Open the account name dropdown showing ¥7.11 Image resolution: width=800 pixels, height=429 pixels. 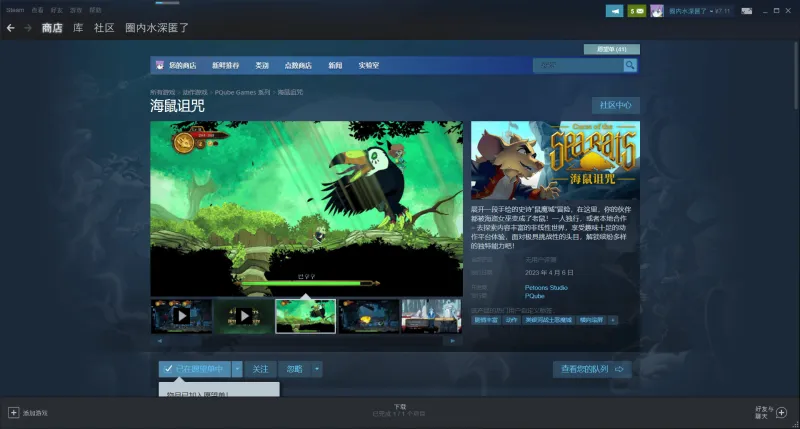[699, 11]
